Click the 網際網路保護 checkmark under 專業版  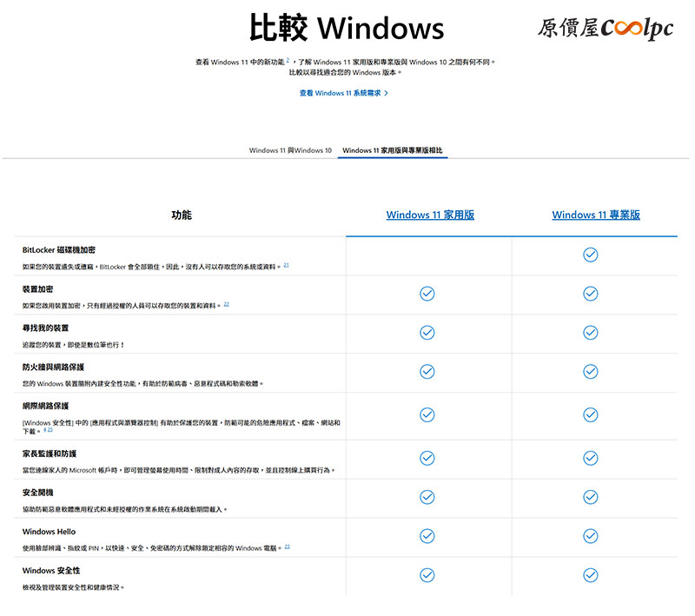tap(591, 415)
